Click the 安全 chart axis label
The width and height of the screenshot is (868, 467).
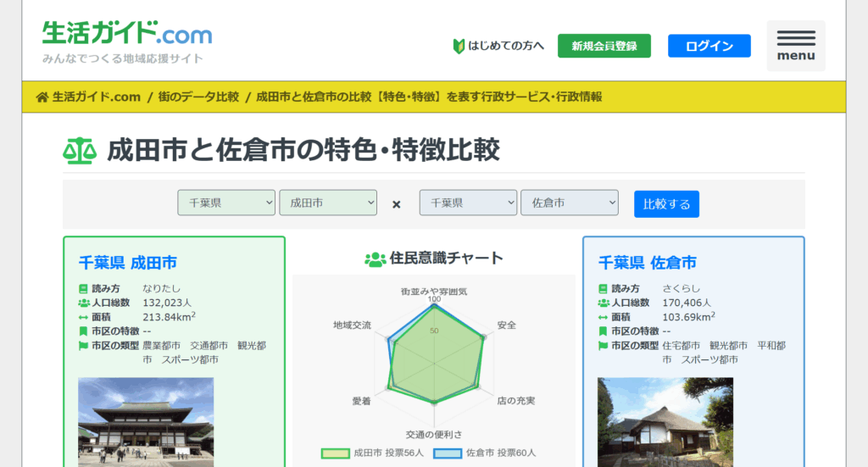507,325
